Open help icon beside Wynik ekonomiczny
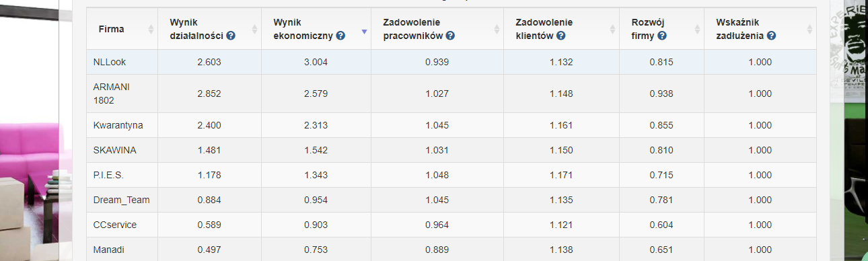868x261 pixels. 340,36
